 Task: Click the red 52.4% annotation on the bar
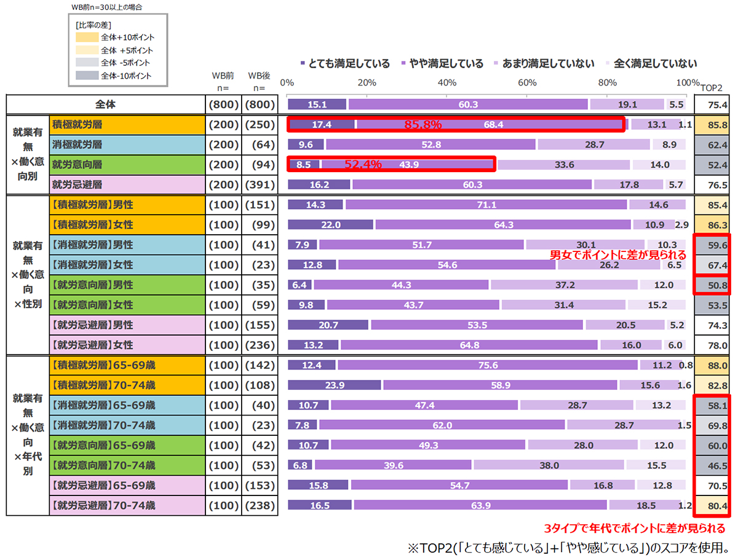(x=363, y=164)
